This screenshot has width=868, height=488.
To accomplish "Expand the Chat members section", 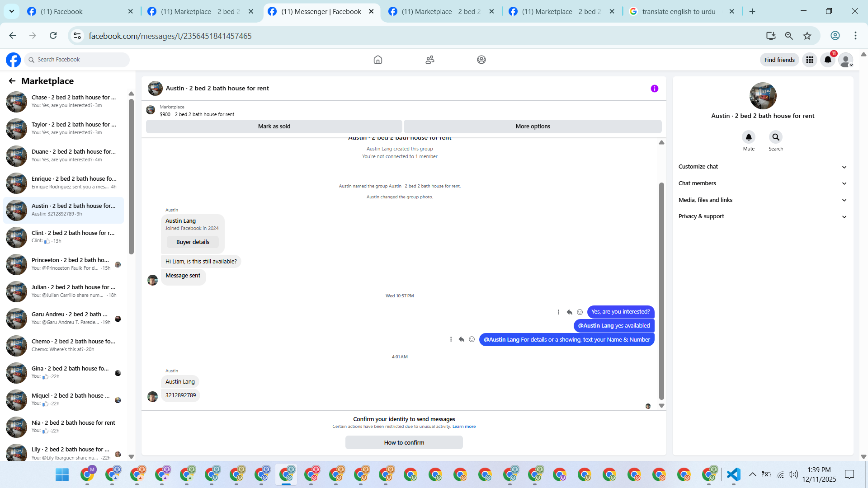I will coord(762,183).
